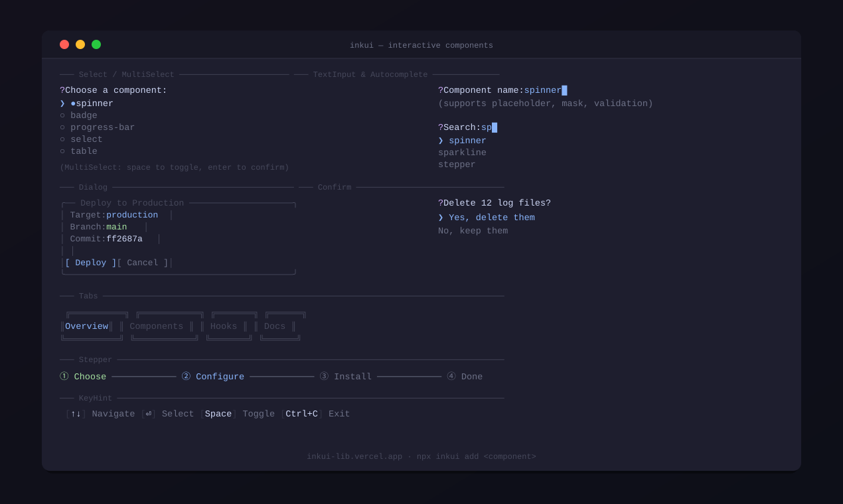Pick the select component option
843x504 pixels.
81,140
